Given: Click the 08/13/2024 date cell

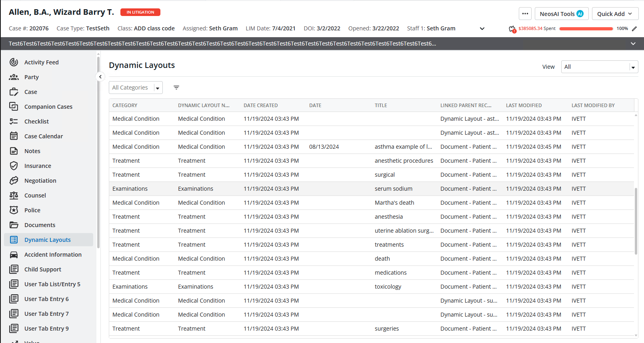Looking at the screenshot, I should (x=324, y=147).
